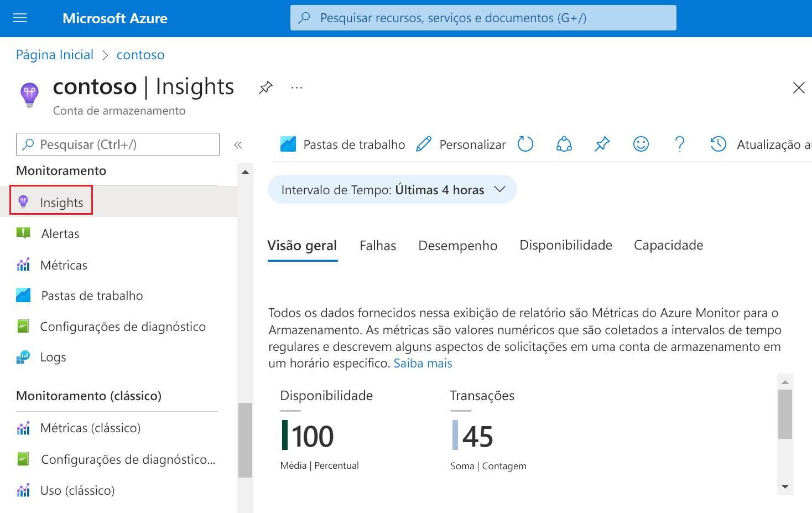Refresh the Insights report
The width and height of the screenshot is (812, 513).
[525, 144]
